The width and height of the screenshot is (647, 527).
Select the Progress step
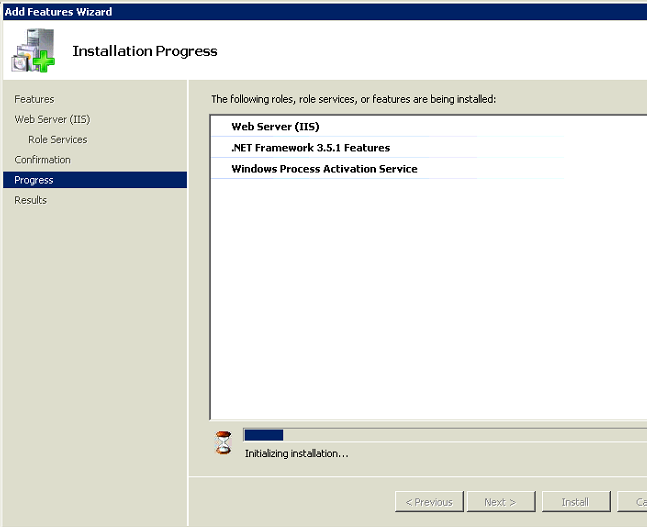[x=95, y=180]
